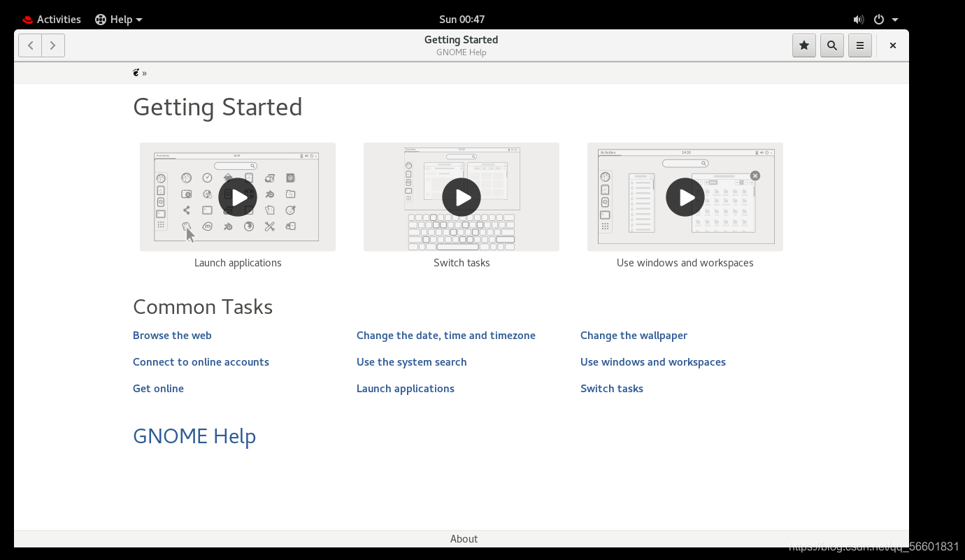The image size is (965, 560).
Task: Play the Use windows and workspaces video
Action: [685, 197]
